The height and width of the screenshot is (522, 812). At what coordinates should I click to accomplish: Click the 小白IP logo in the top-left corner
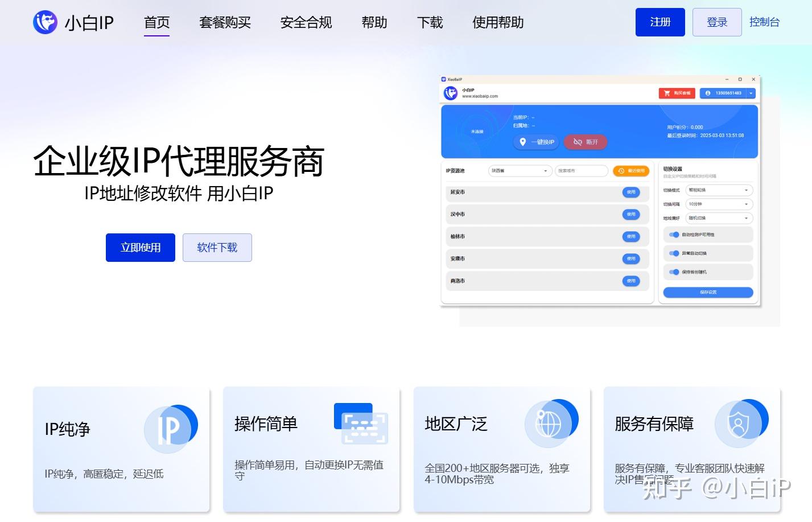pyautogui.click(x=46, y=22)
